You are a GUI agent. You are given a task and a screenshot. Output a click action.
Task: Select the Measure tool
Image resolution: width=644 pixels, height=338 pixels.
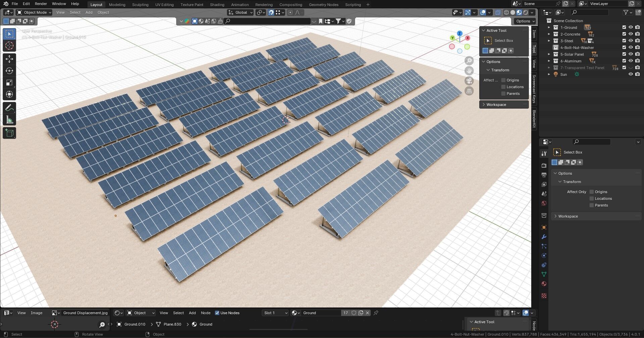[9, 120]
